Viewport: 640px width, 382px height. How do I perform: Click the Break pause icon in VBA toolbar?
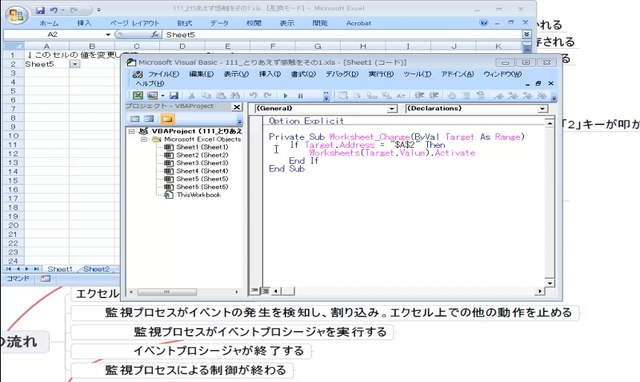(300, 96)
